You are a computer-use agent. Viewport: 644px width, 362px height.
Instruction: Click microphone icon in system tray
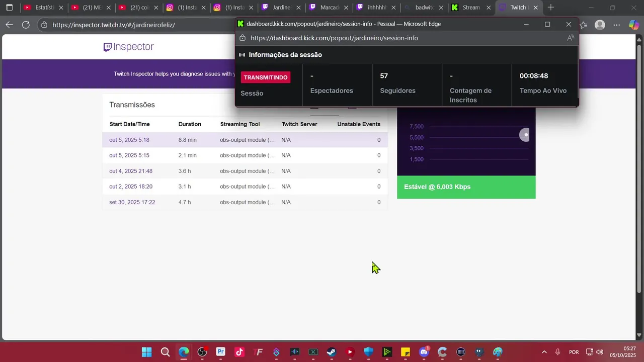pos(557,352)
